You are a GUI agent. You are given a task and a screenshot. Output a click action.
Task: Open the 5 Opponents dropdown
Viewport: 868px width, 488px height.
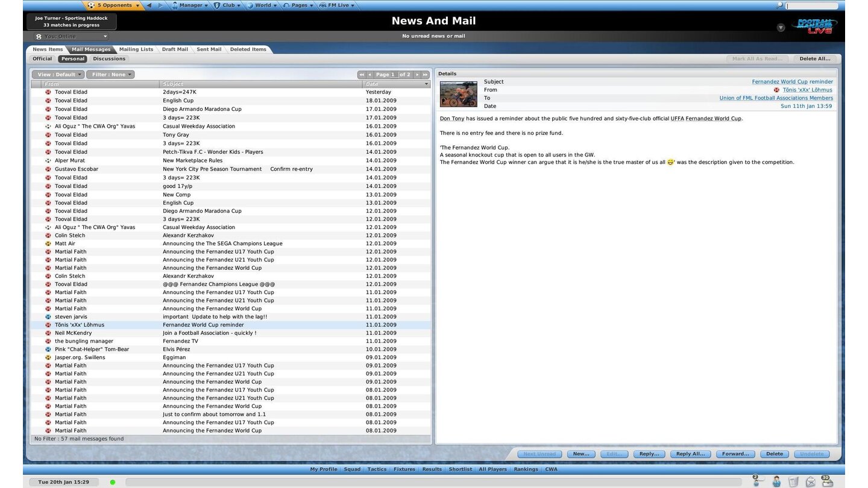coord(114,5)
